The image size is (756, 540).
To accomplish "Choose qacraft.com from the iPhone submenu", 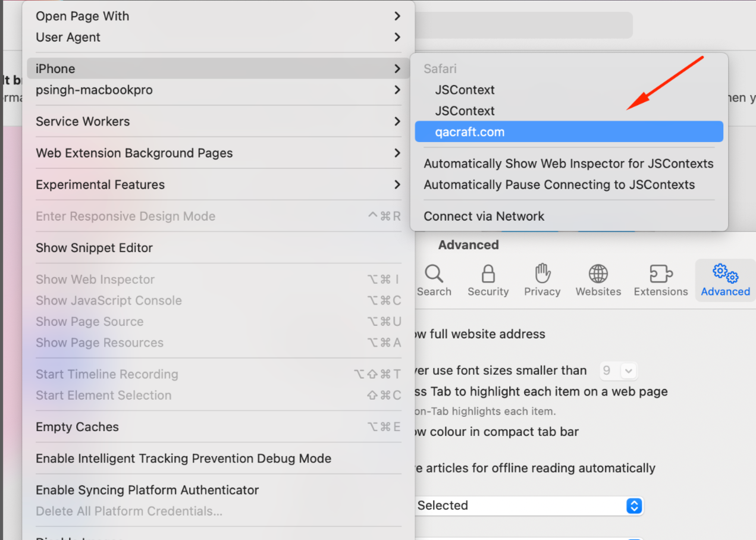I will 569,132.
